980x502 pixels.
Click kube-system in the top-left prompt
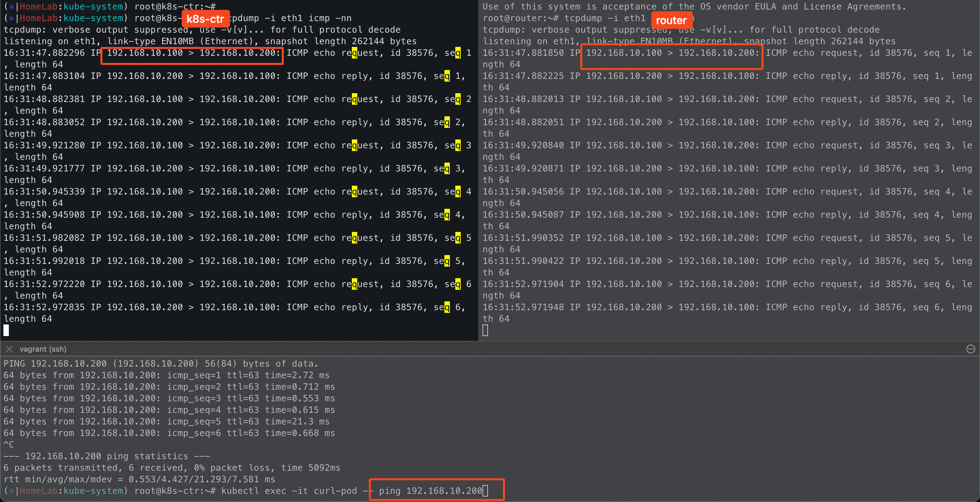(x=93, y=6)
